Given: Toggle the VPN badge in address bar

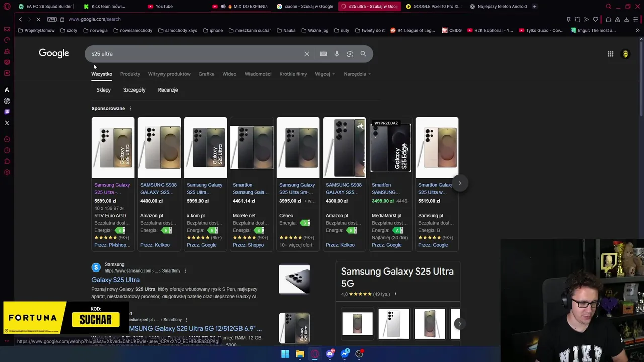Looking at the screenshot, I should tap(52, 19).
